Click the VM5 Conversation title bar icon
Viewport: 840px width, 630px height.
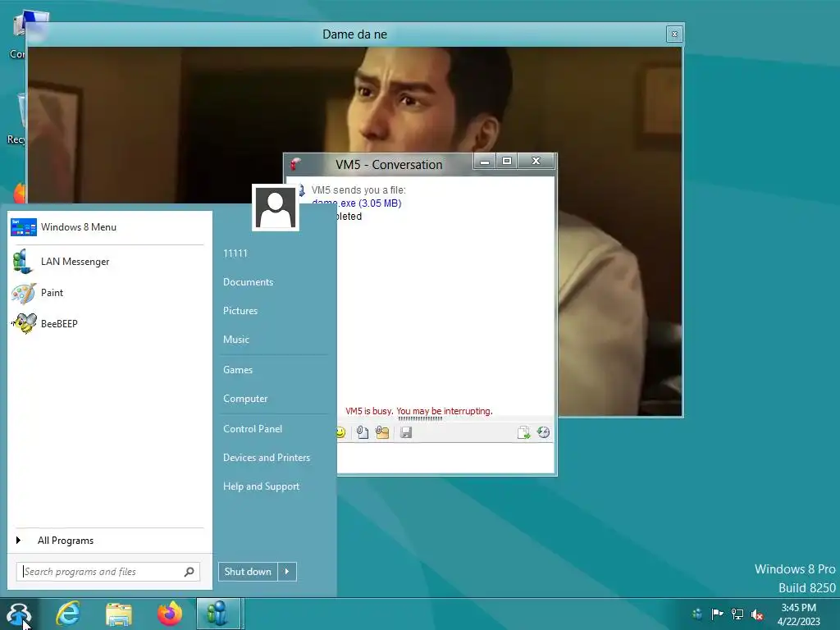(295, 163)
